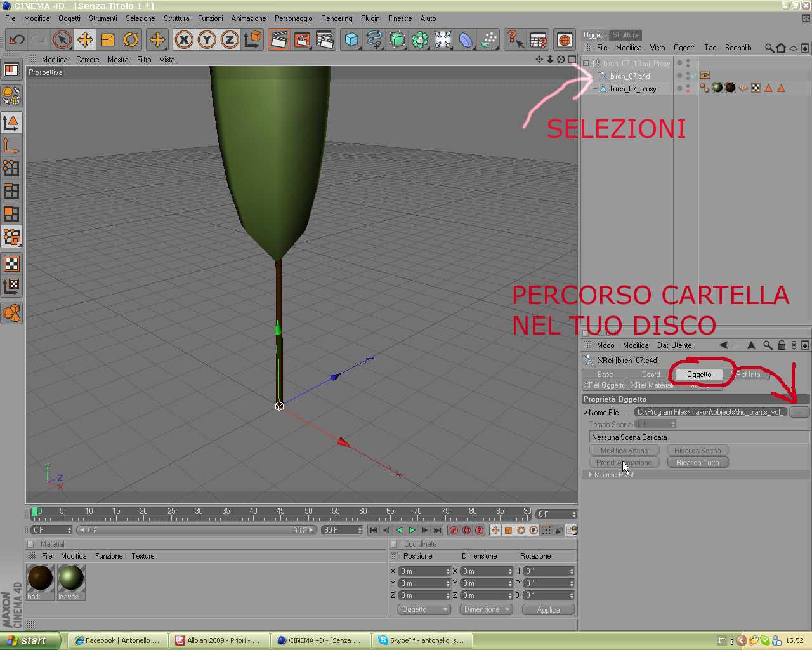Click the Undo arrow icon
Image resolution: width=812 pixels, height=650 pixels.
tap(17, 40)
